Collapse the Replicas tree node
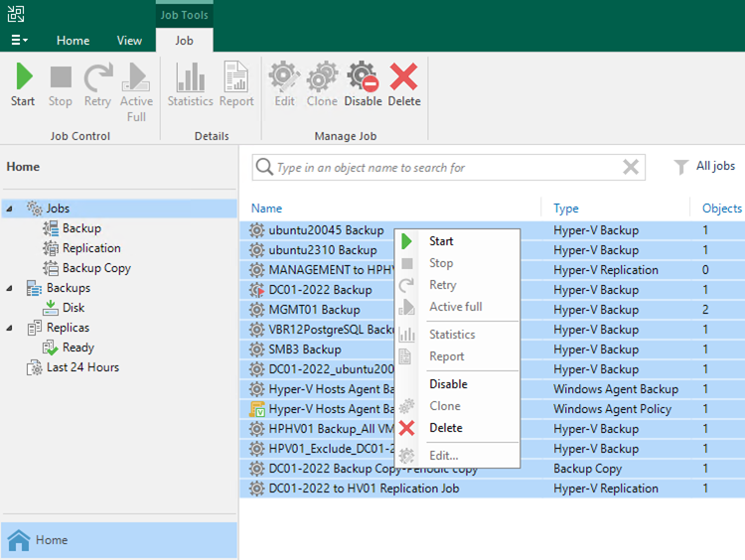Image resolution: width=745 pixels, height=560 pixels. point(10,328)
